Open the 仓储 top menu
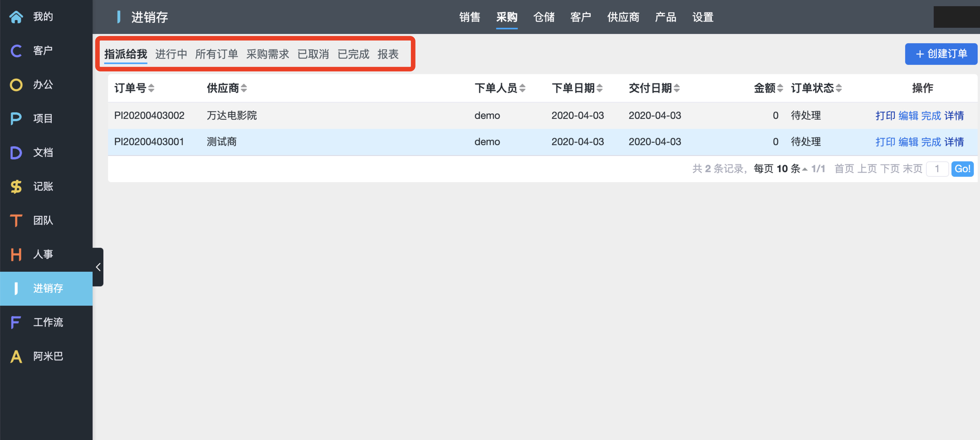The width and height of the screenshot is (980, 440). point(544,17)
